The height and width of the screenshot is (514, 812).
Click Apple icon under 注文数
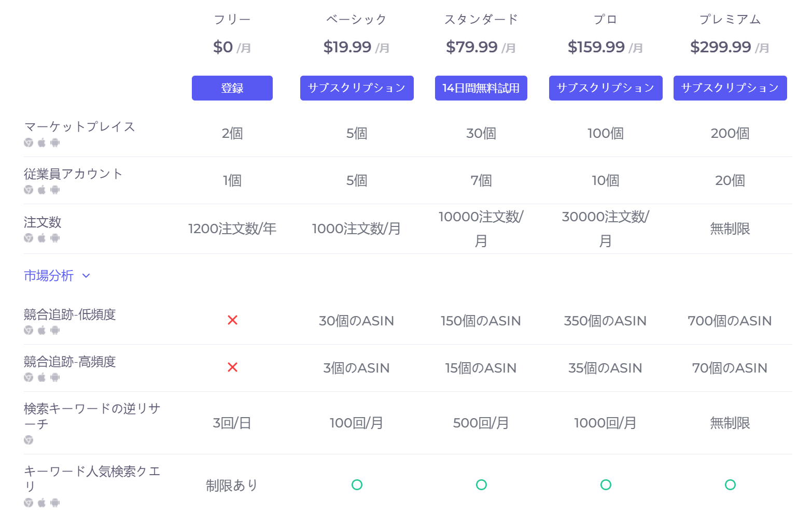41,238
